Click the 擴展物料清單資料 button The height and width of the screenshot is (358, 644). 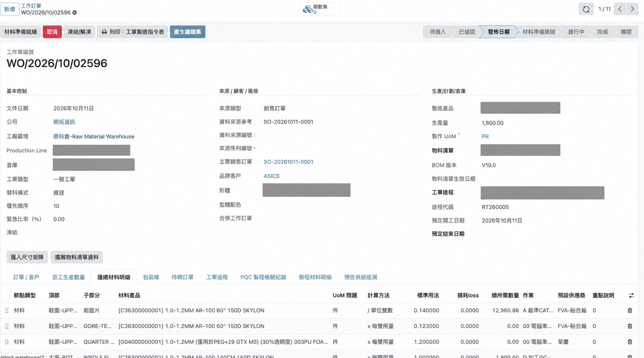point(77,257)
